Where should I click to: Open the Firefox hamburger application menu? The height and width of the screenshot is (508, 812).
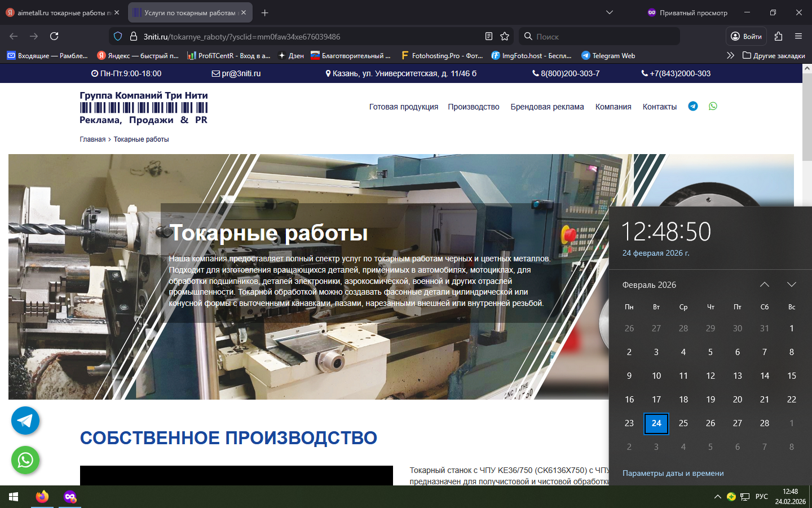798,36
